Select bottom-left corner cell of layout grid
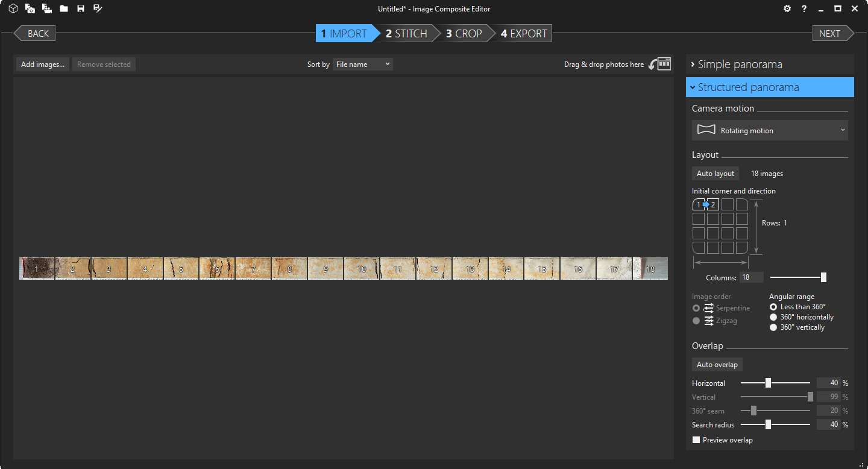 click(699, 248)
